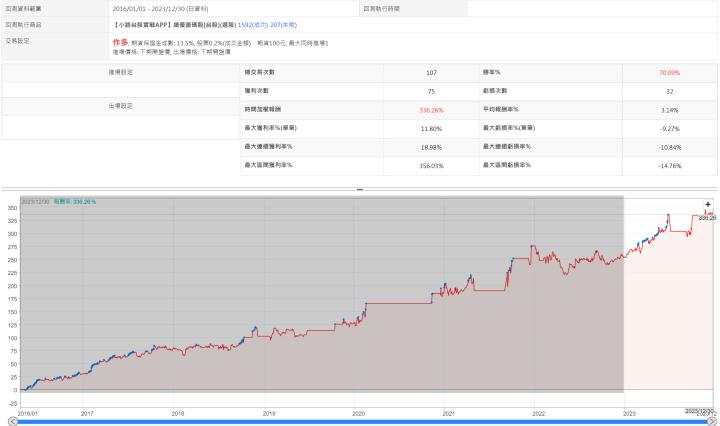Select the 出場設定 exit settings row
Viewport: 720px width, 426px height.
click(120, 106)
